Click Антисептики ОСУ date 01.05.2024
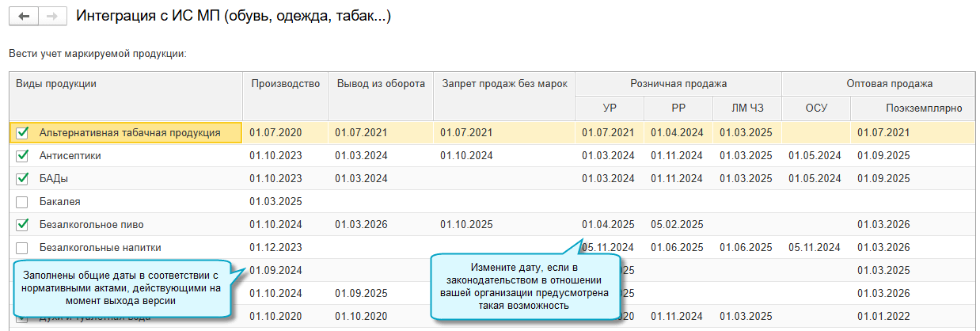 coord(815,156)
